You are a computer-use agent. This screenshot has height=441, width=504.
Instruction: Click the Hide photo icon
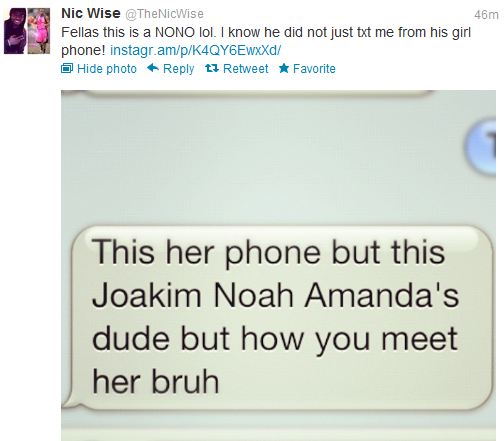(x=67, y=69)
